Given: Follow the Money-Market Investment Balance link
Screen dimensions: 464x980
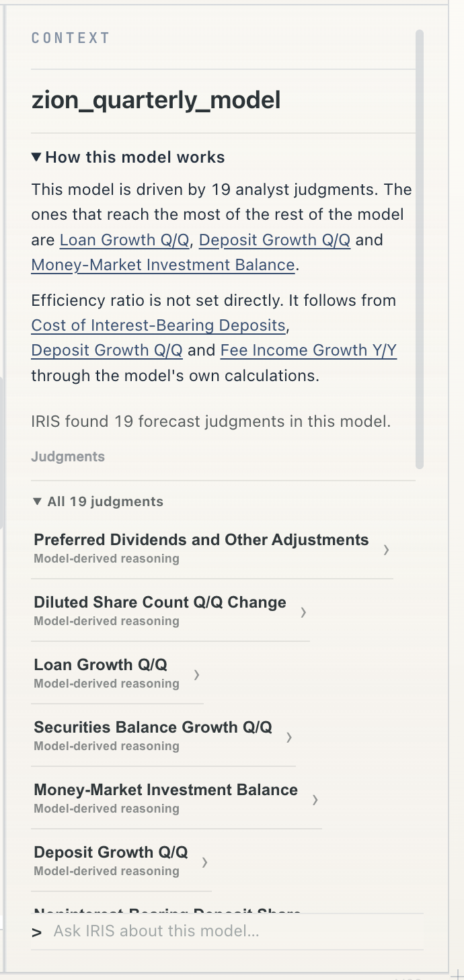Looking at the screenshot, I should pos(163,265).
